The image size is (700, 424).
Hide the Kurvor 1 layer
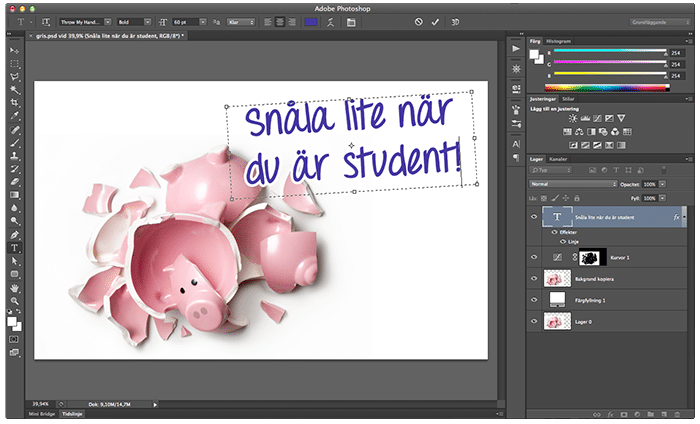(534, 258)
